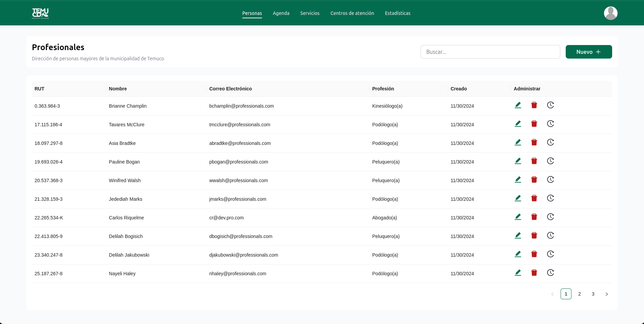Screen dimensions: 644x324
Task: Click the previous page arrow
Action: point(552,294)
